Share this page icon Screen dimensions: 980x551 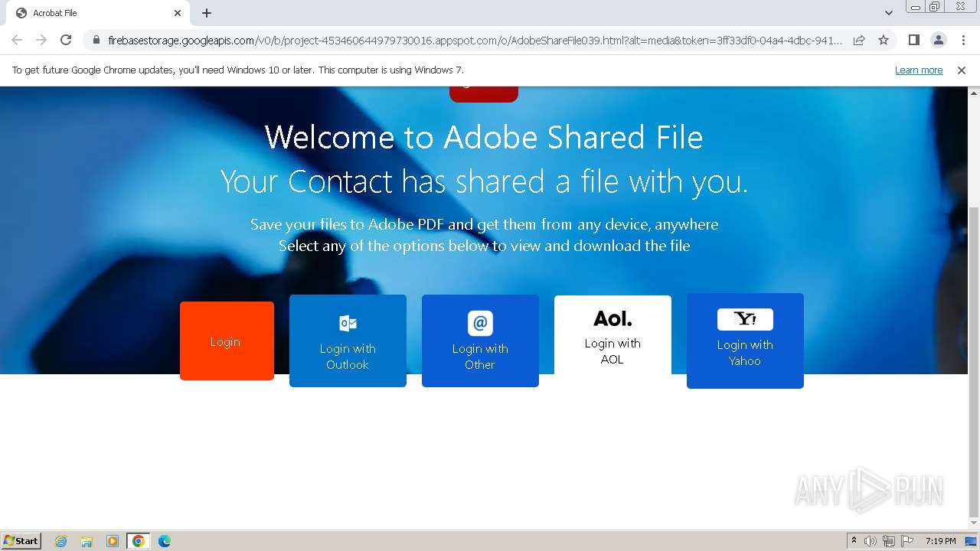[859, 40]
